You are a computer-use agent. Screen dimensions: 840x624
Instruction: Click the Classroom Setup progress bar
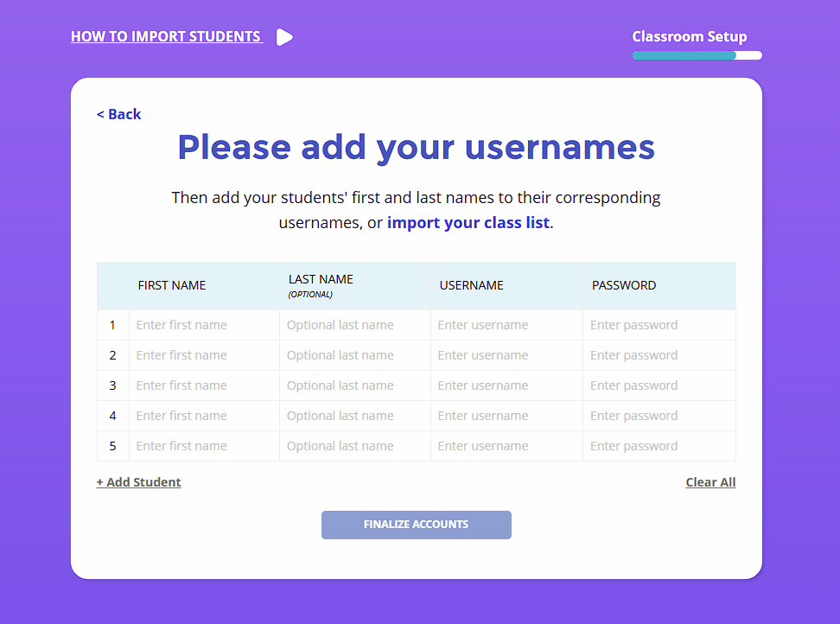click(697, 55)
